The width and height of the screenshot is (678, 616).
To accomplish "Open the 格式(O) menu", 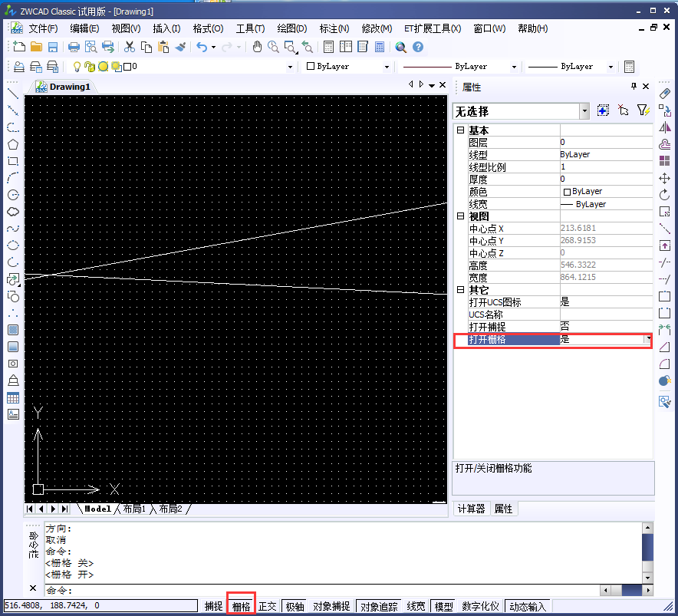I will 208,28.
